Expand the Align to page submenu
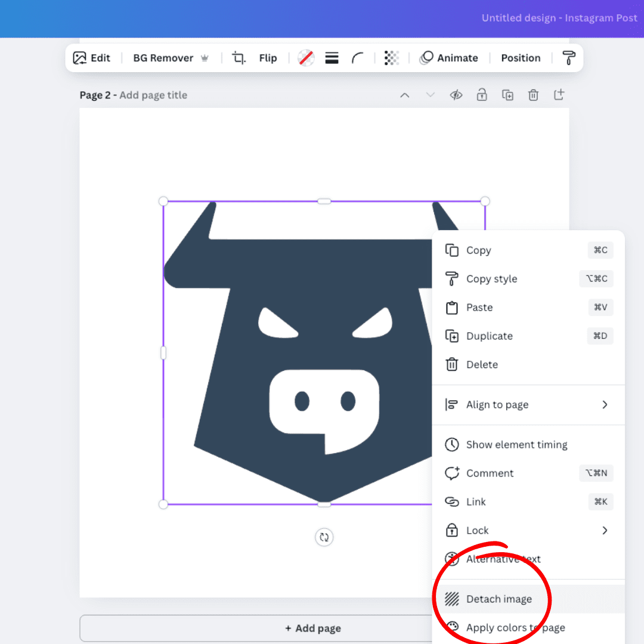The width and height of the screenshot is (644, 644). click(529, 405)
